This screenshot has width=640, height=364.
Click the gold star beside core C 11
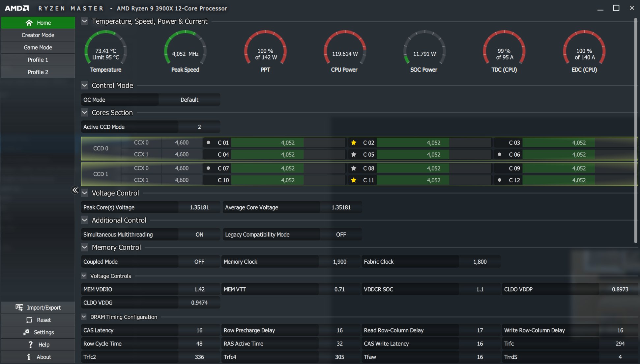point(354,180)
